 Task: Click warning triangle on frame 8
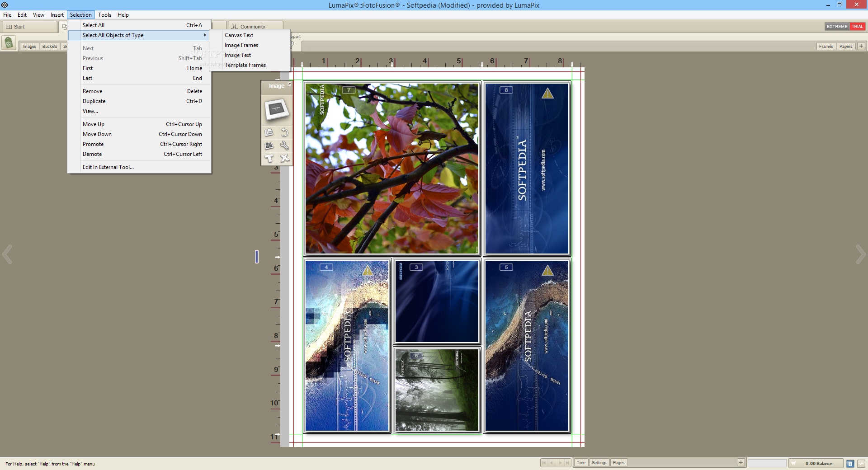pos(547,94)
